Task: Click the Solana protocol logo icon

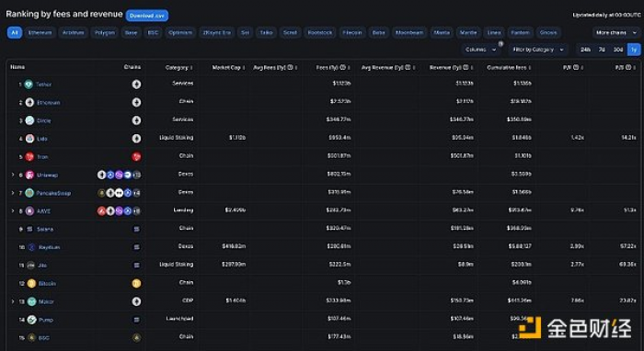Action: tap(29, 229)
